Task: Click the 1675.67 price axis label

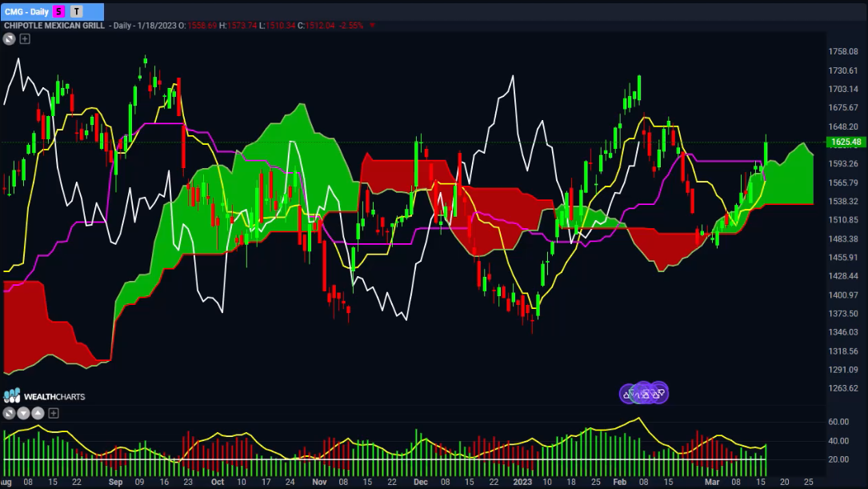Action: click(x=843, y=107)
